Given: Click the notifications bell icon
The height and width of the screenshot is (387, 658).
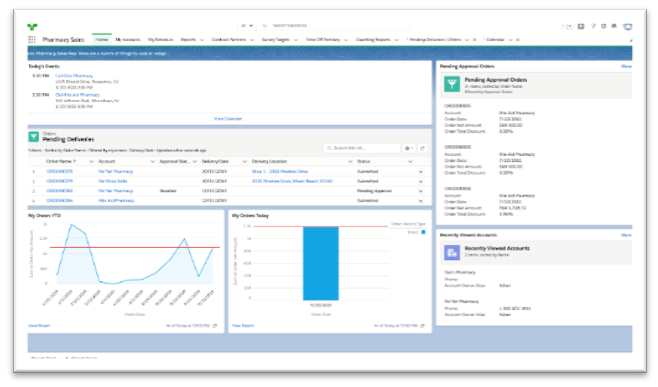Looking at the screenshot, I should click(x=614, y=26).
